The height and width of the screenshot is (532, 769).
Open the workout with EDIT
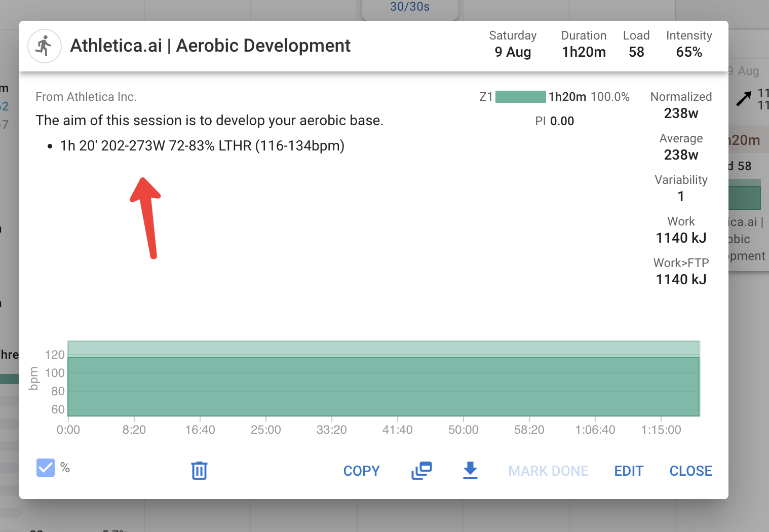point(629,471)
